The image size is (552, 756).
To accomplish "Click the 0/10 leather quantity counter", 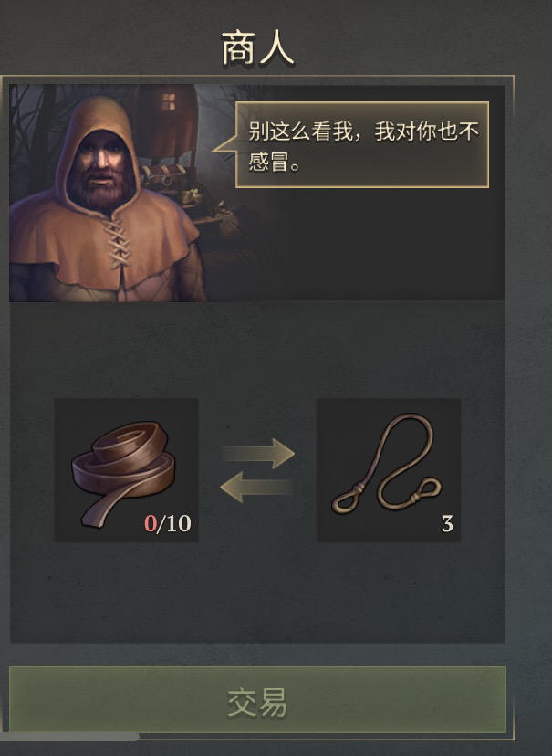I will coord(168,523).
